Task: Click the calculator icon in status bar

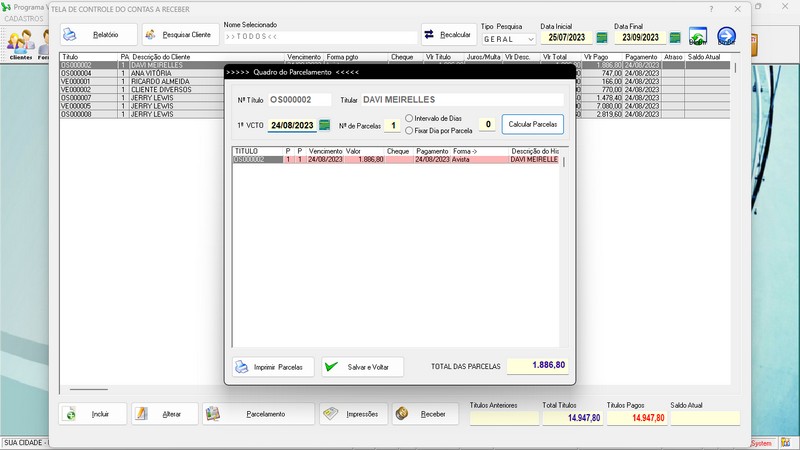Action: click(785, 443)
